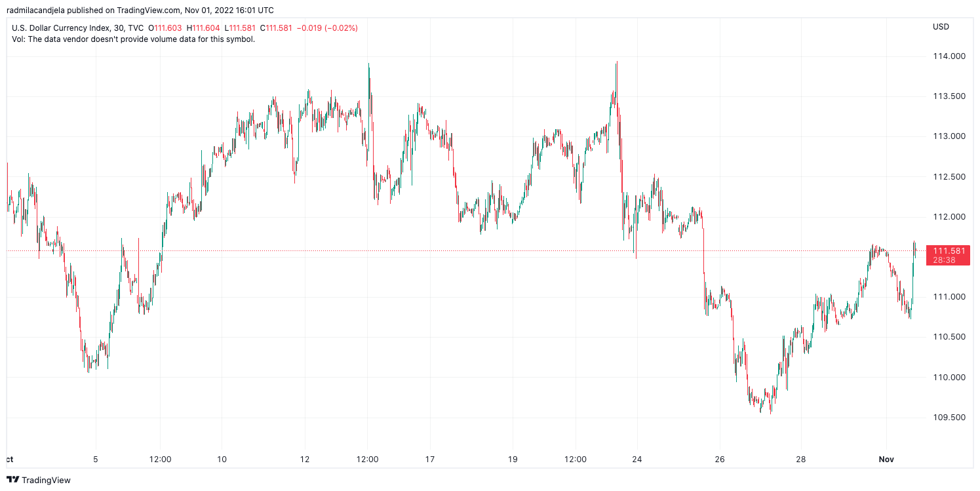Click the 5 date label on time axis
980x491 pixels.
tap(96, 460)
